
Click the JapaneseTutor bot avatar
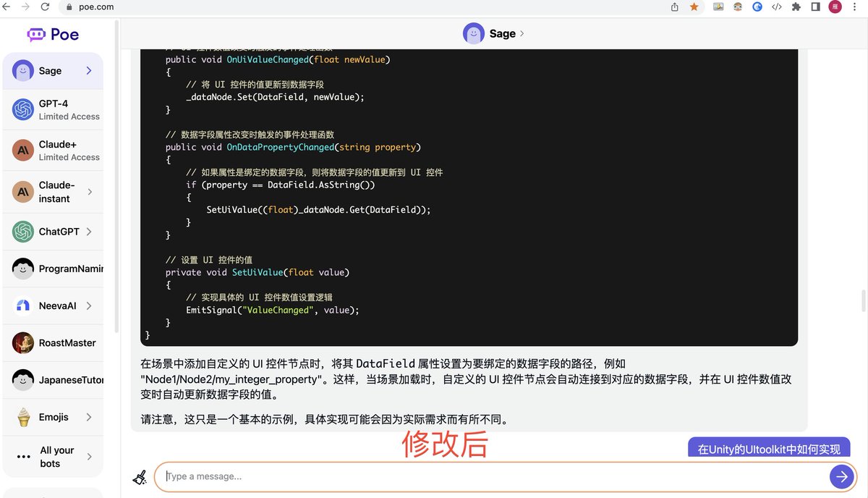point(23,379)
